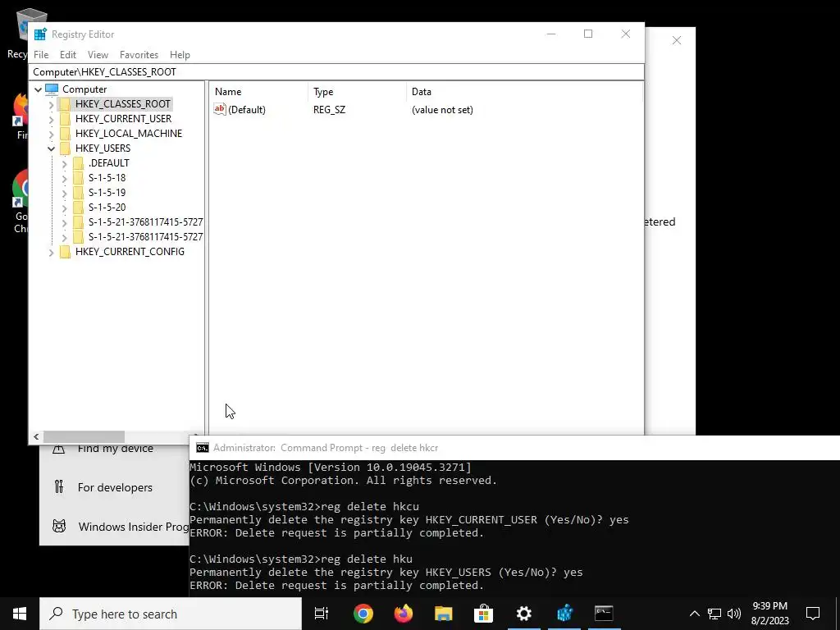
Task: Select the S-1-5-20 tree label
Action: coord(107,207)
